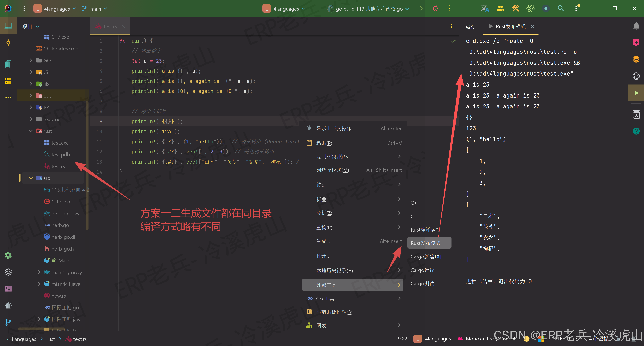
Task: Expand the PY folder
Action: [31, 107]
